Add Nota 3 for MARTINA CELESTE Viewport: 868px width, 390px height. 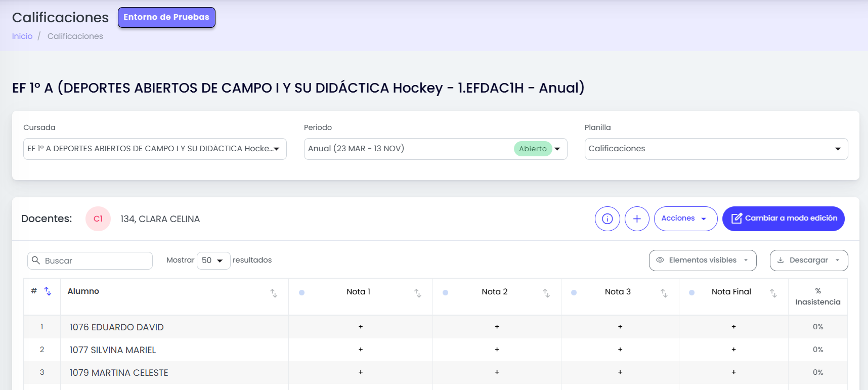pos(620,372)
